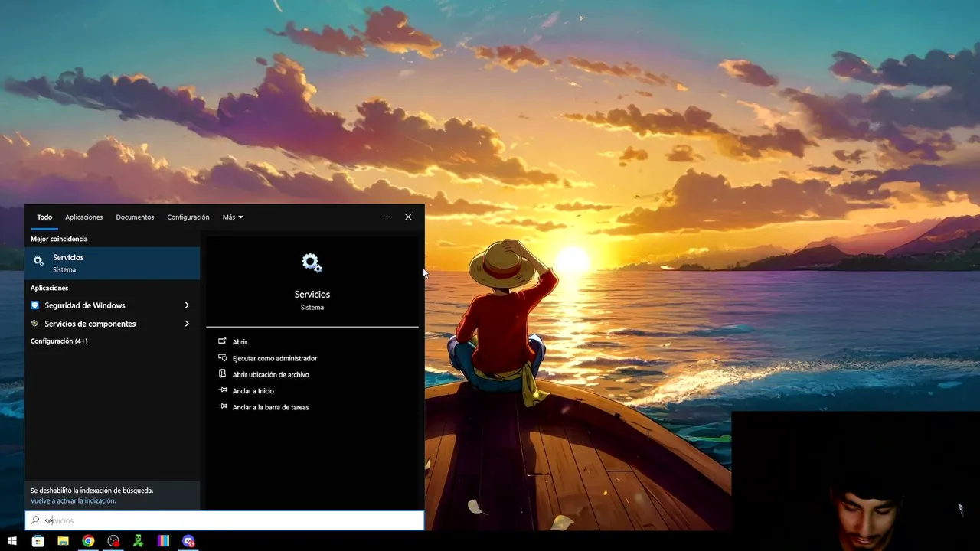
Task: Open Discord from the taskbar
Action: point(188,541)
